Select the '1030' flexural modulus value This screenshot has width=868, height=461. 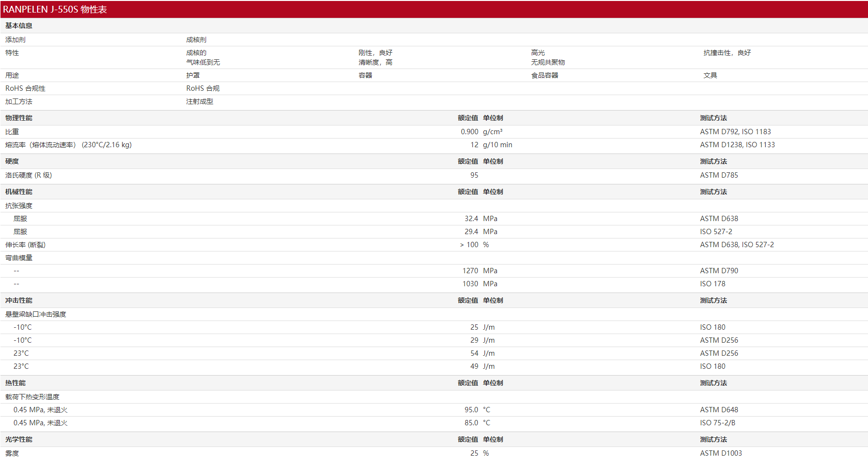[470, 284]
